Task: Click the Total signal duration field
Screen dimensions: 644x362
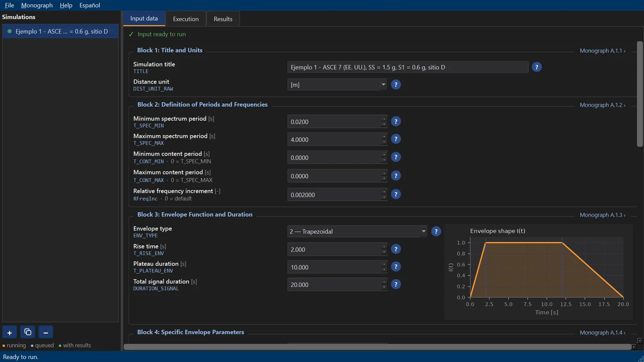Action: point(337,285)
